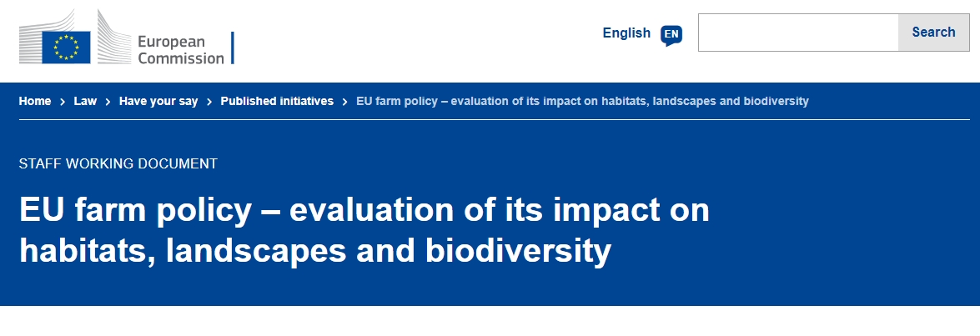Open the Law breadcrumb link
980x336 pixels.
(x=85, y=101)
